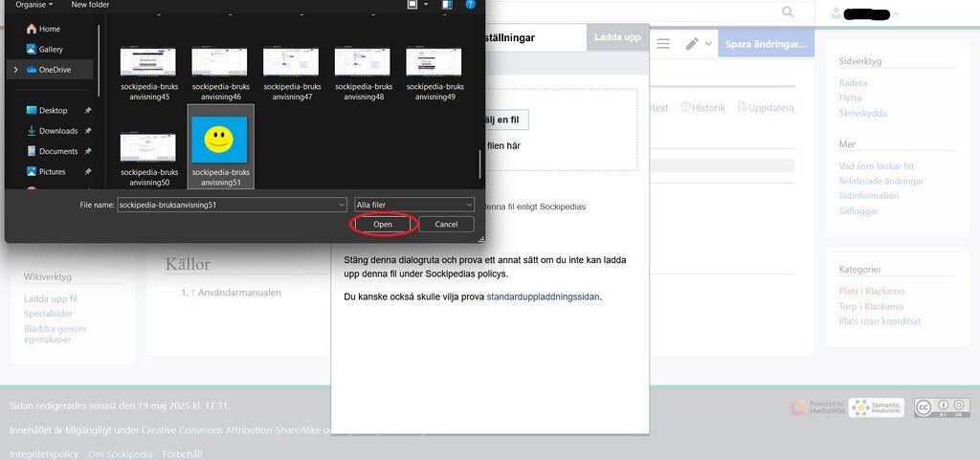This screenshot has width=980, height=460.
Task: Open the view options dropdown arrow
Action: click(426, 5)
